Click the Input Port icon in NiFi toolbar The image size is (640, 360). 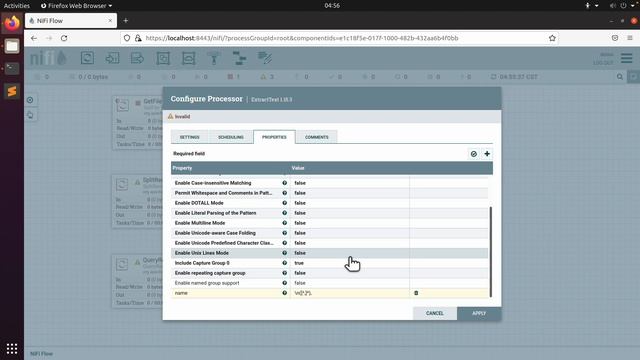coord(112,58)
